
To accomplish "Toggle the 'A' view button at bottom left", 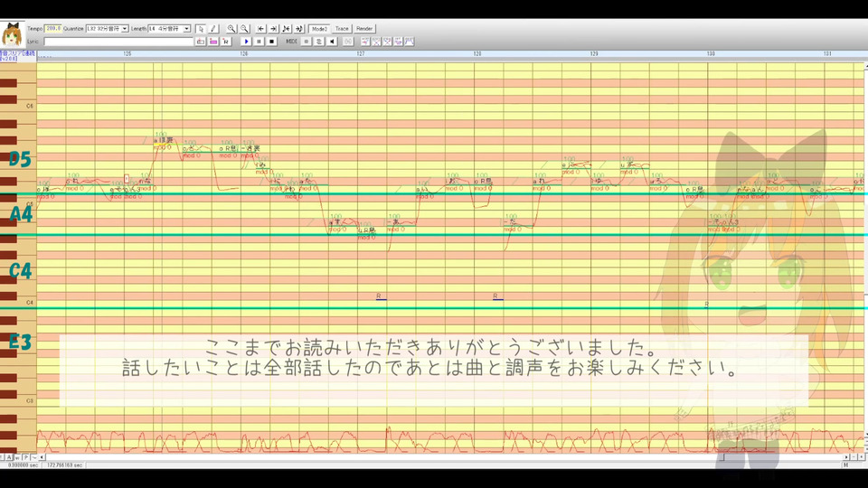I will coord(9,457).
